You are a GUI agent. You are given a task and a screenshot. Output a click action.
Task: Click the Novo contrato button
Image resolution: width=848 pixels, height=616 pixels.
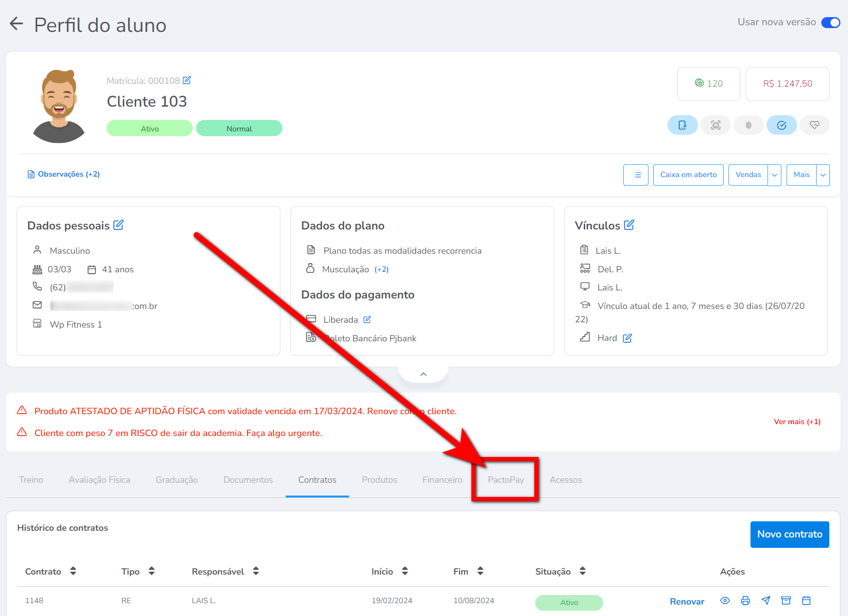coord(789,534)
